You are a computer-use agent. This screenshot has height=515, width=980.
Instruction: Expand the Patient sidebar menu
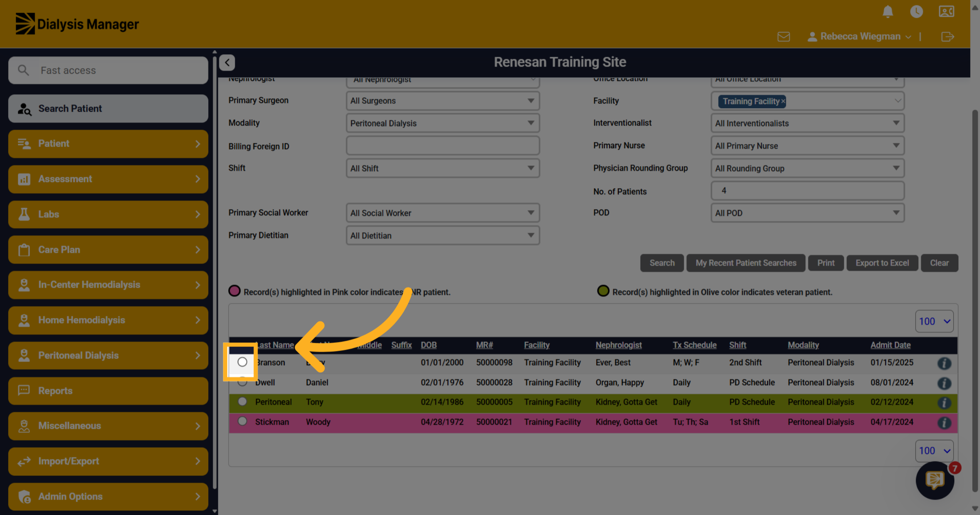pos(108,144)
